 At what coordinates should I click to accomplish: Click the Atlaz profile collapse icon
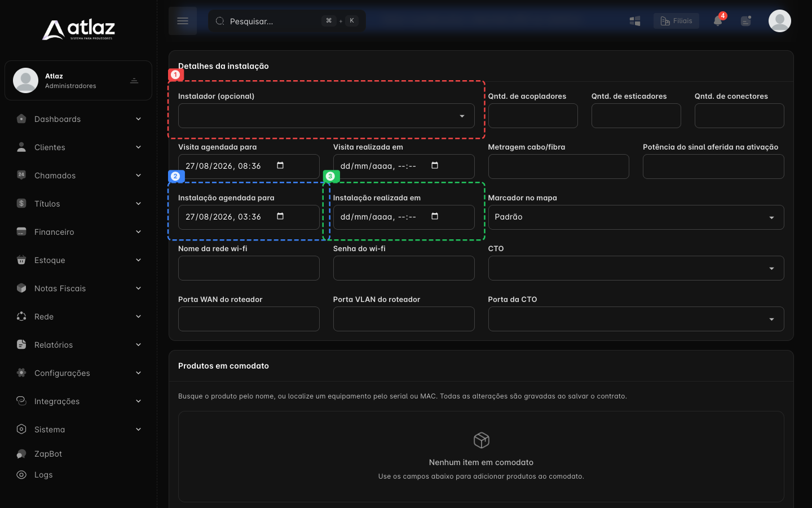click(134, 81)
